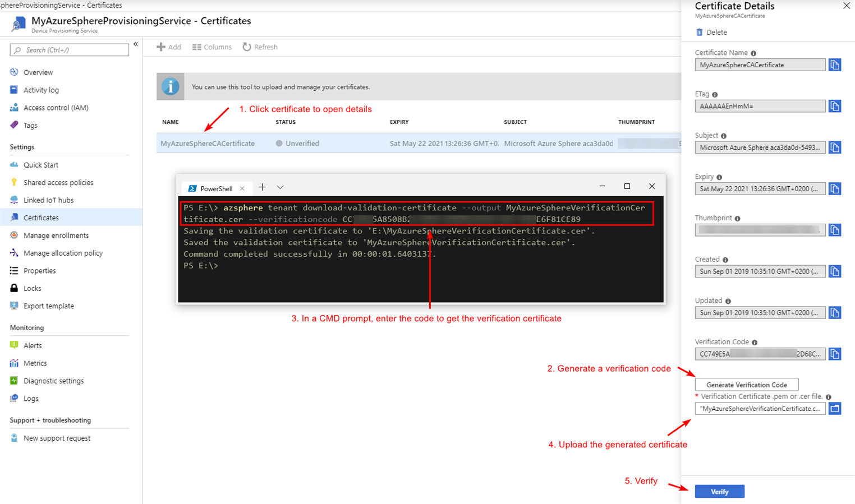This screenshot has height=504, width=855.
Task: Select the PowerShell tab
Action: pyautogui.click(x=217, y=188)
